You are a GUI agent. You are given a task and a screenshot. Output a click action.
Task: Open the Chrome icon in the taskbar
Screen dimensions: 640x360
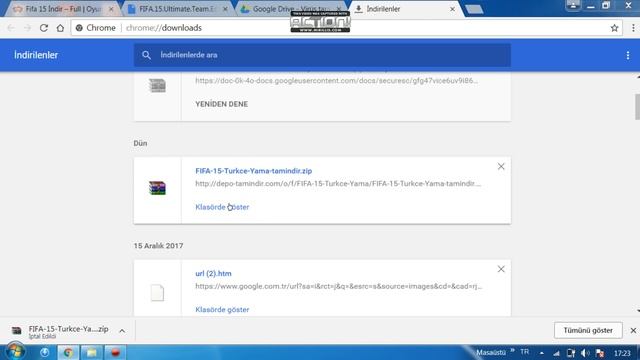coord(68,352)
